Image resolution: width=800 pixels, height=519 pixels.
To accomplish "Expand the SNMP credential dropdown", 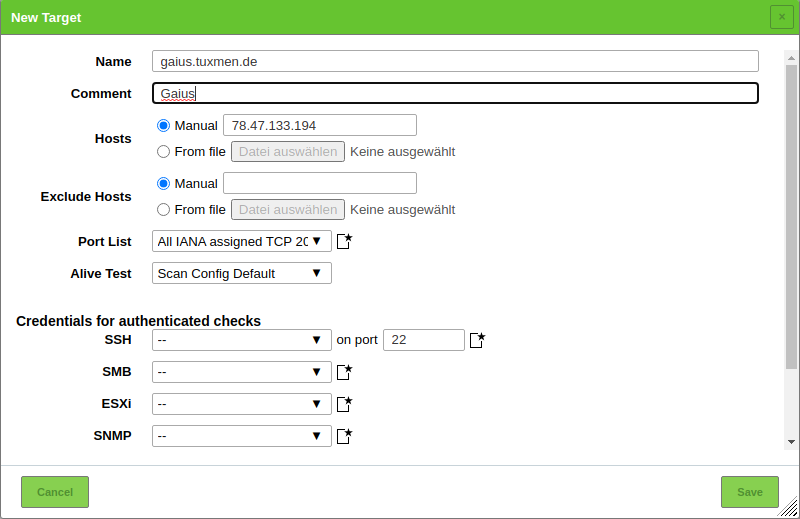I will tap(241, 436).
